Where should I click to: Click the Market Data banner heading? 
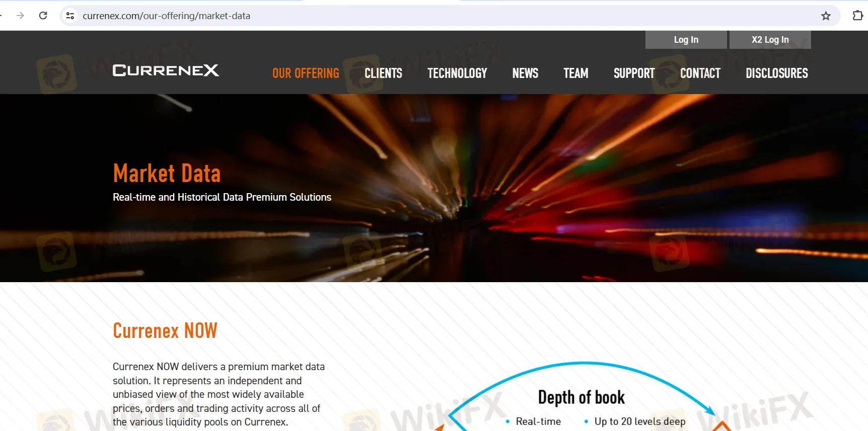[x=167, y=174]
